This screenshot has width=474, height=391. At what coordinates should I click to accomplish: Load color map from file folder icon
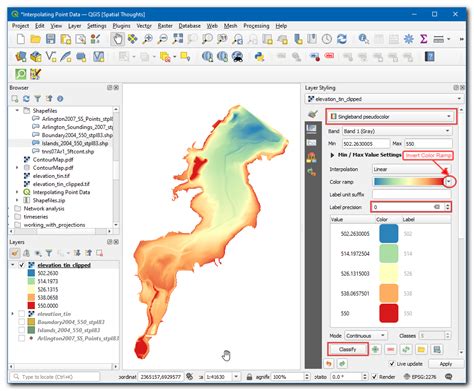(421, 349)
